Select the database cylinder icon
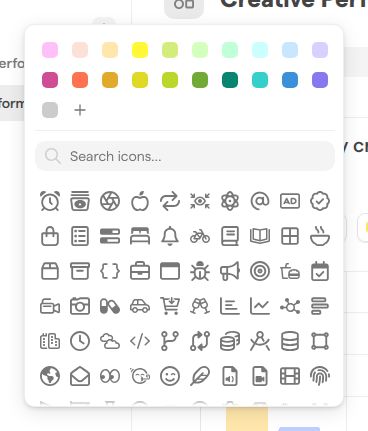 point(290,341)
